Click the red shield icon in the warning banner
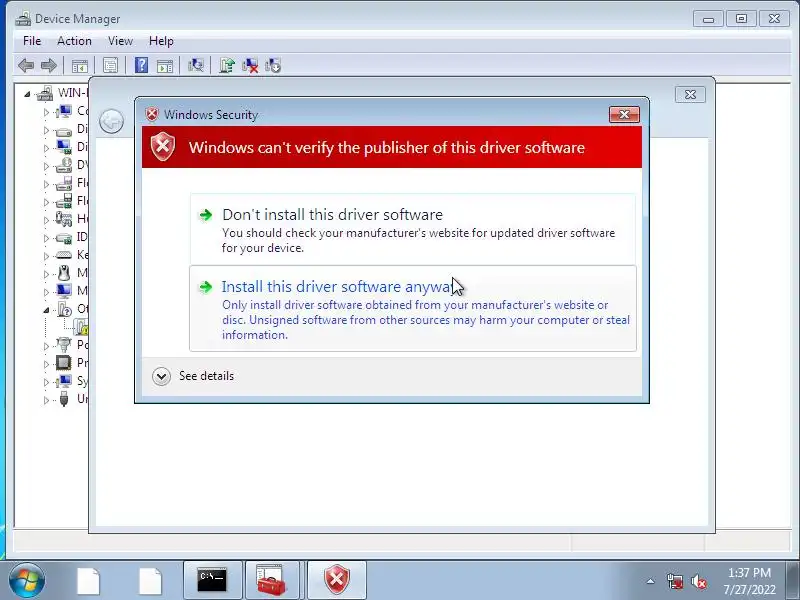The height and width of the screenshot is (600, 800). [x=163, y=147]
